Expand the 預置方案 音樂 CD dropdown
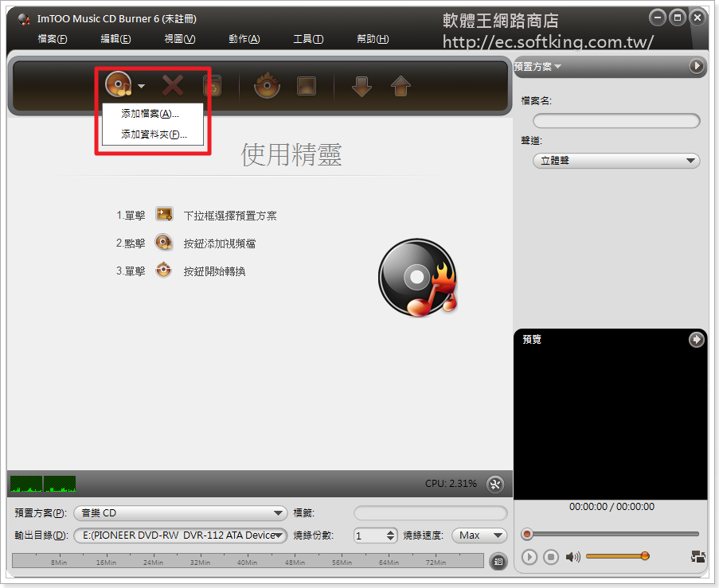 [180, 513]
